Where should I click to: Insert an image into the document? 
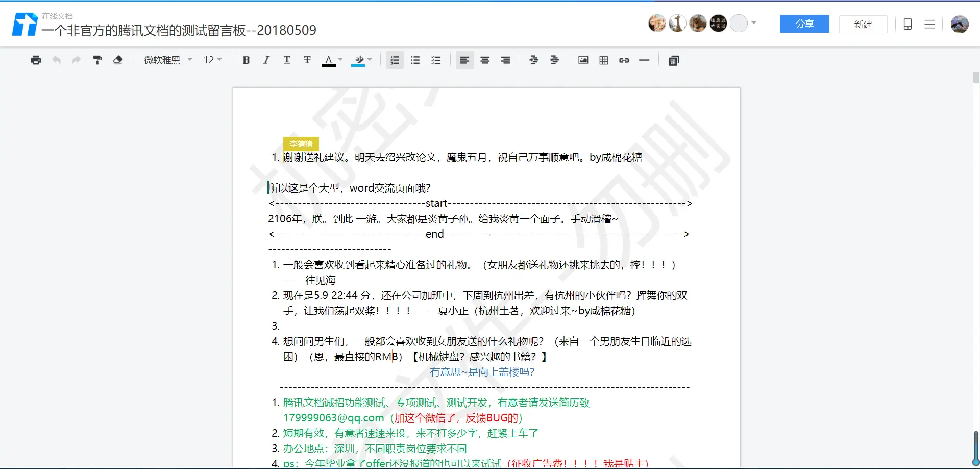tap(583, 60)
